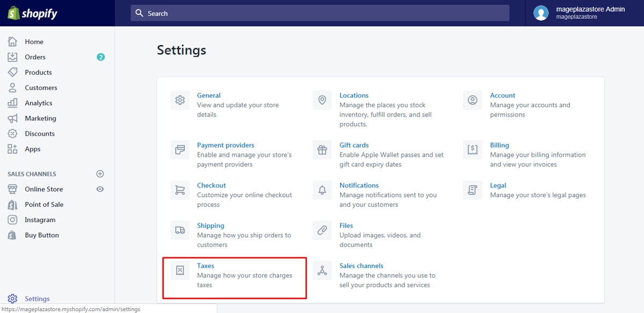Open the Shipping settings link

pos(210,225)
